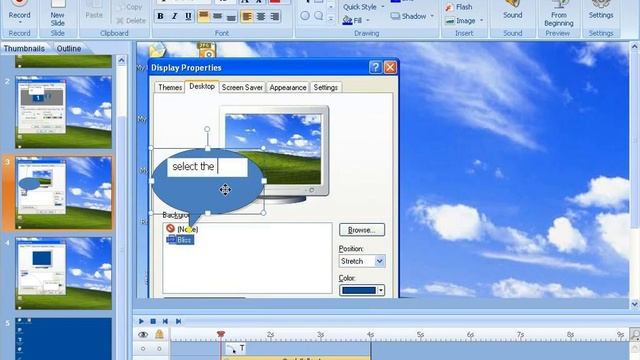Image resolution: width=640 pixels, height=360 pixels.
Task: Expand the drawing shapes gallery
Action: pos(331,19)
